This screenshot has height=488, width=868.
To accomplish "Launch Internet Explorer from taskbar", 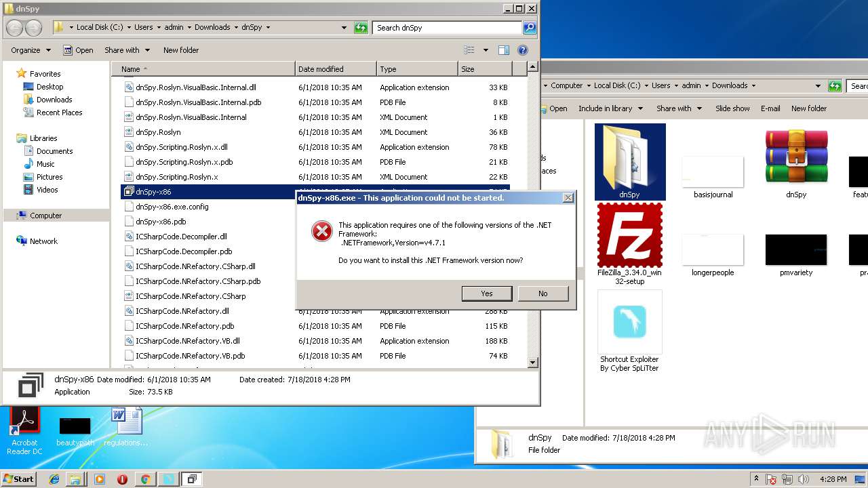I will (x=54, y=479).
